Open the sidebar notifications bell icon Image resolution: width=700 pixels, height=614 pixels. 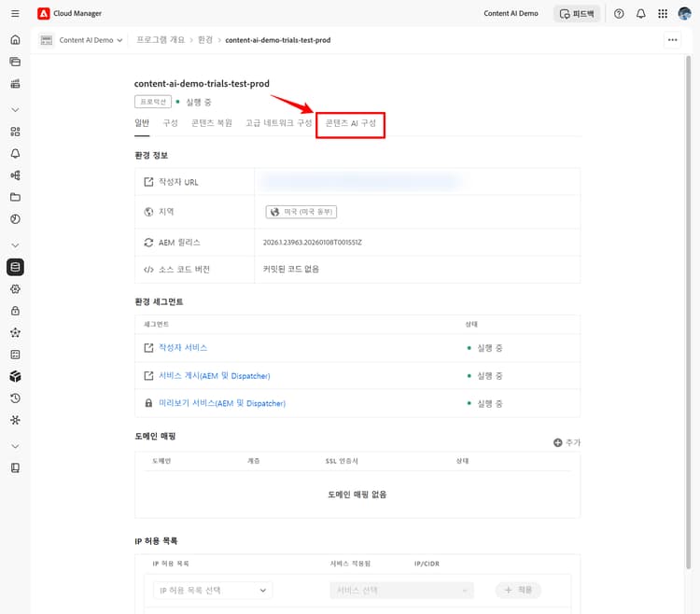click(15, 153)
